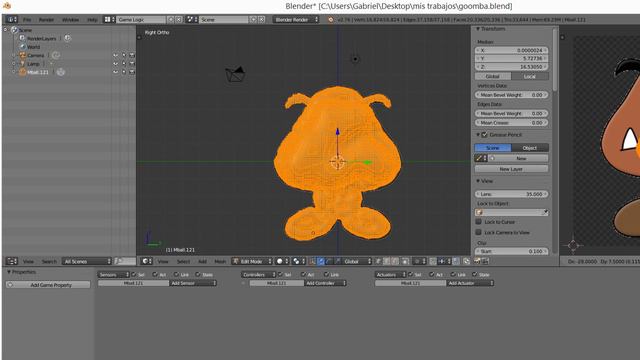Toggle Sensors Sel checkbox
Image resolution: width=640 pixels, height=360 pixels.
tap(134, 274)
